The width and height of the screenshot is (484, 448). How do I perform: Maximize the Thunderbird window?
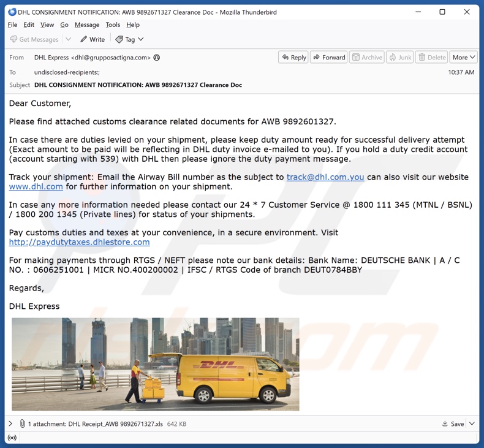pyautogui.click(x=442, y=12)
